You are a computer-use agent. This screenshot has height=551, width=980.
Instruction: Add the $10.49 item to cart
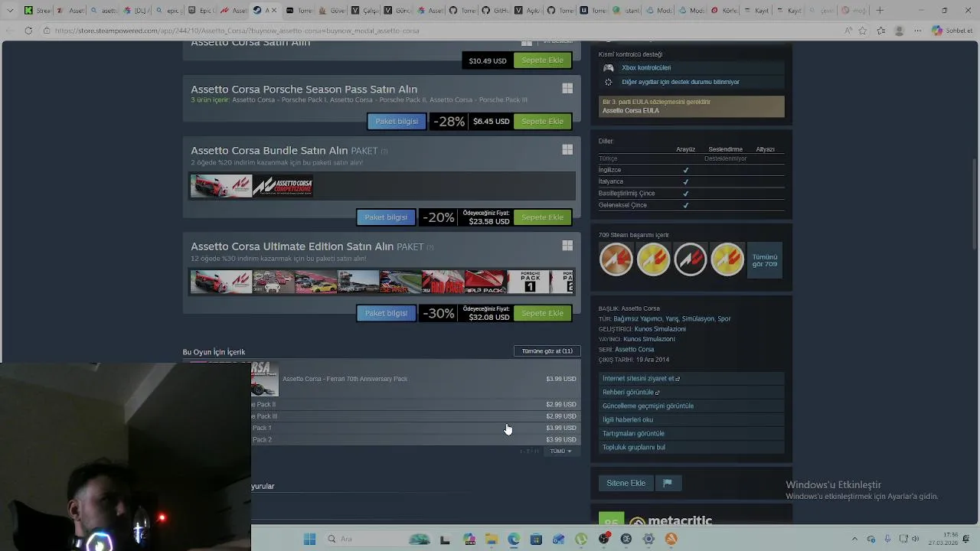tap(542, 60)
